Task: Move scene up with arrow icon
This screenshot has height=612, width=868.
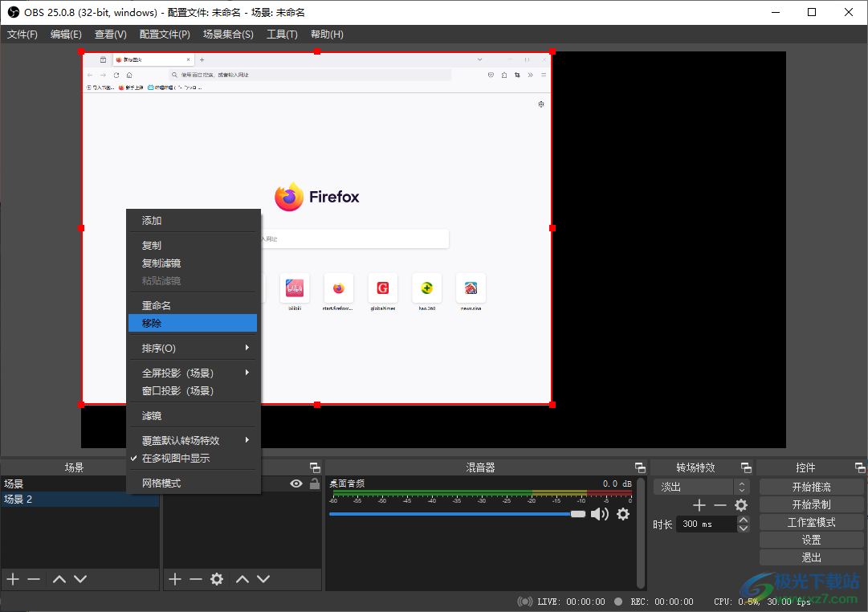Action: pyautogui.click(x=59, y=579)
